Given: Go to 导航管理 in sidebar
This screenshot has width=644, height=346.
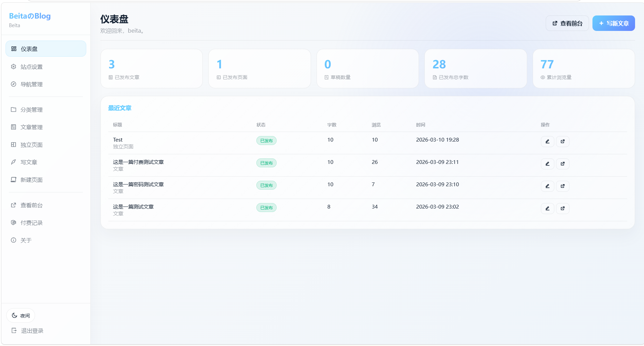Looking at the screenshot, I should point(32,84).
